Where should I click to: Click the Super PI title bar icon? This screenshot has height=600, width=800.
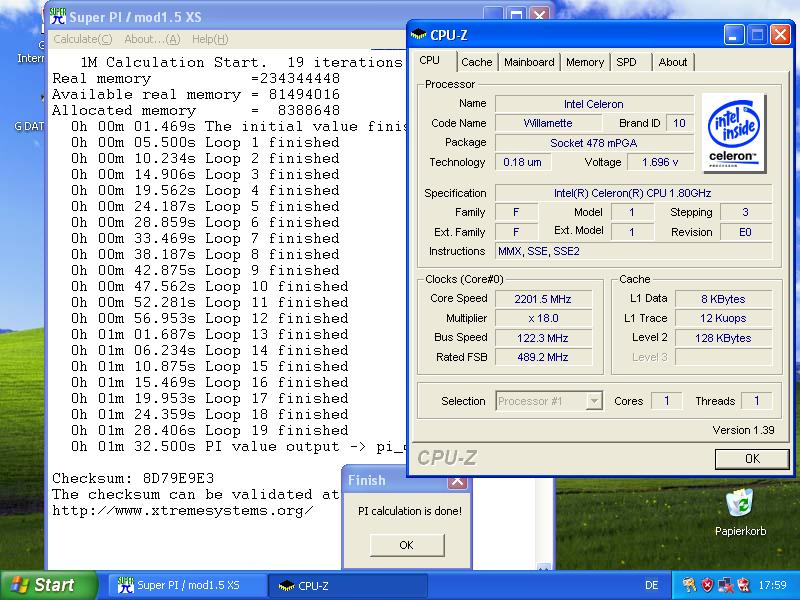coord(58,16)
